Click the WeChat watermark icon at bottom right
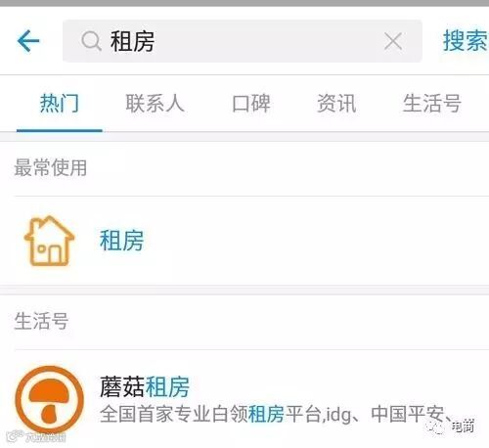489x448 pixels. 435,426
